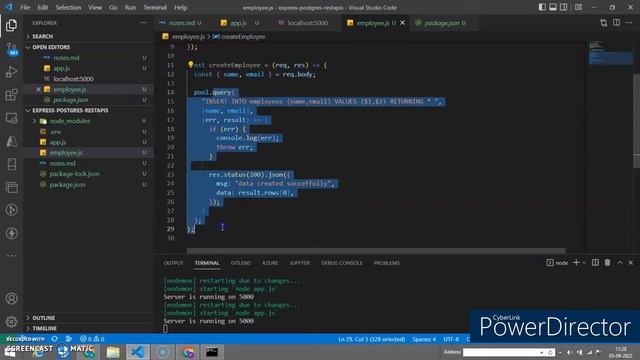Switch to the notes.md editor tab
The height and width of the screenshot is (360, 640).
pyautogui.click(x=181, y=23)
